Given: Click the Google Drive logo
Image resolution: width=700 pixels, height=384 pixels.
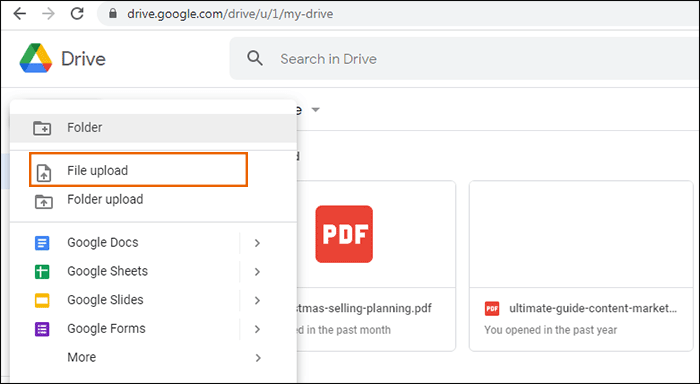Looking at the screenshot, I should (x=36, y=58).
